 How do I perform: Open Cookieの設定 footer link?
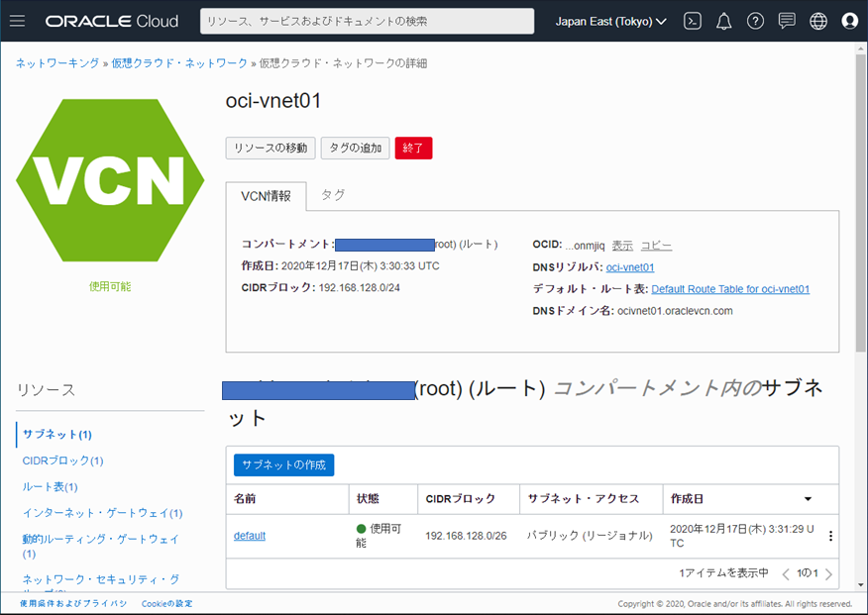tap(166, 604)
